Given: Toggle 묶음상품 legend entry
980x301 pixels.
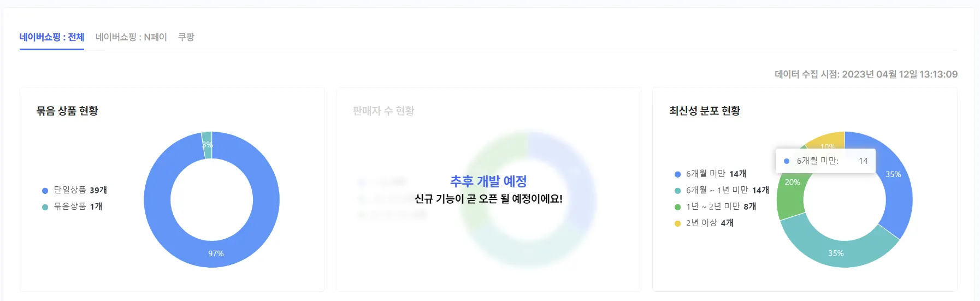Looking at the screenshot, I should coord(72,206).
